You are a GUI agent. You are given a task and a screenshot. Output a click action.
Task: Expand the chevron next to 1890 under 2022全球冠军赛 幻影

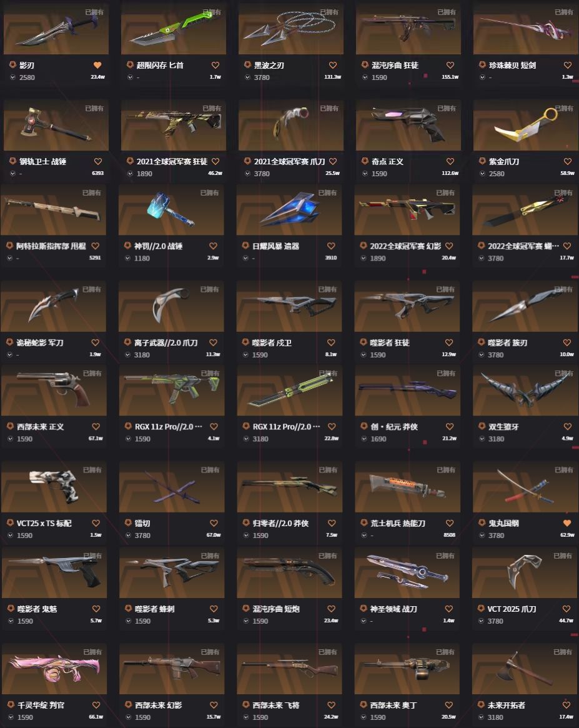point(364,258)
